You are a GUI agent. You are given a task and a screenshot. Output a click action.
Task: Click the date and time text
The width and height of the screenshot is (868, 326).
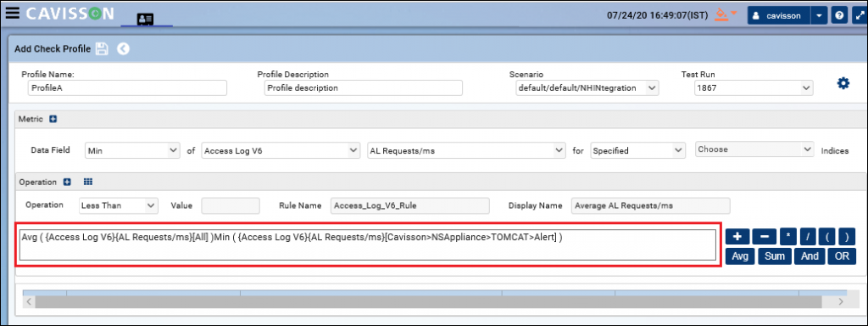coord(657,15)
